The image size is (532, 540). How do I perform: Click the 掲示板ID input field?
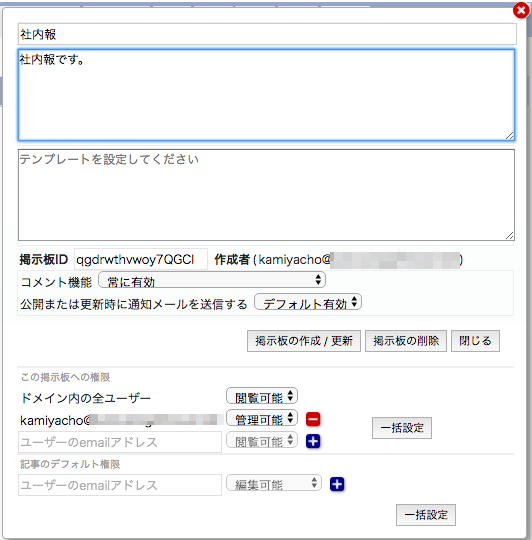pyautogui.click(x=141, y=259)
